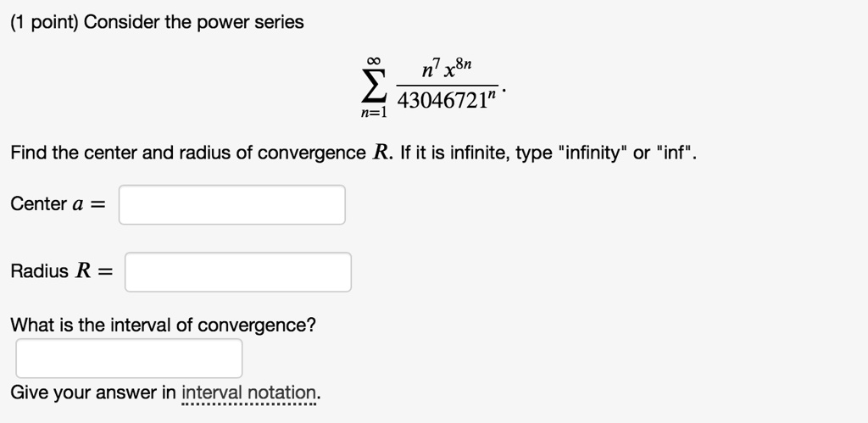Click the "Give your answer in" text
The image size is (868, 423).
pyautogui.click(x=93, y=393)
